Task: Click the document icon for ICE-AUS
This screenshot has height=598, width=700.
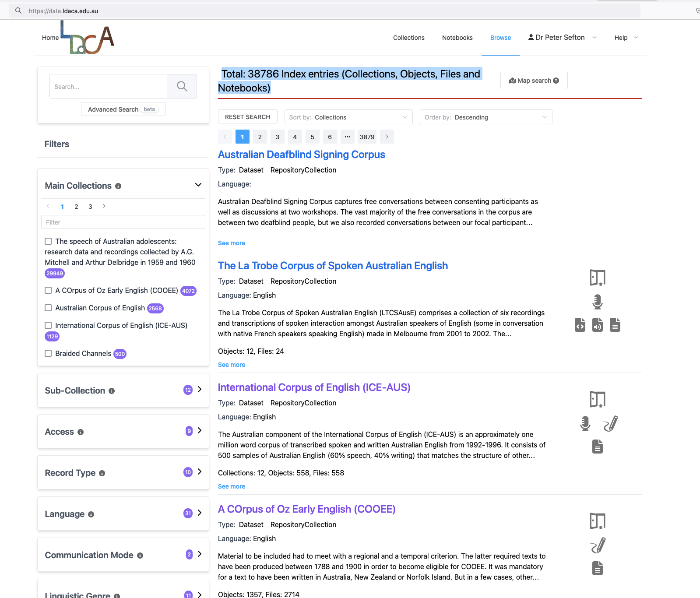Action: pos(598,447)
